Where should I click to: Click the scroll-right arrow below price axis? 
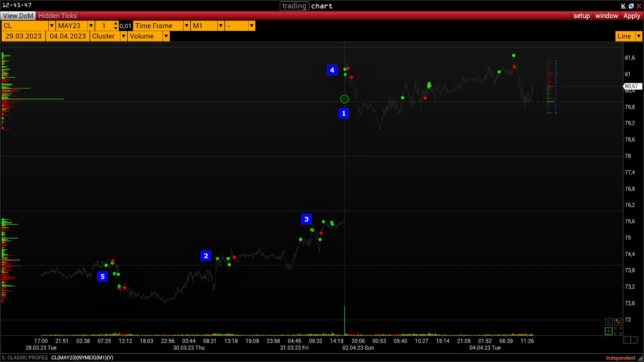[x=635, y=340]
